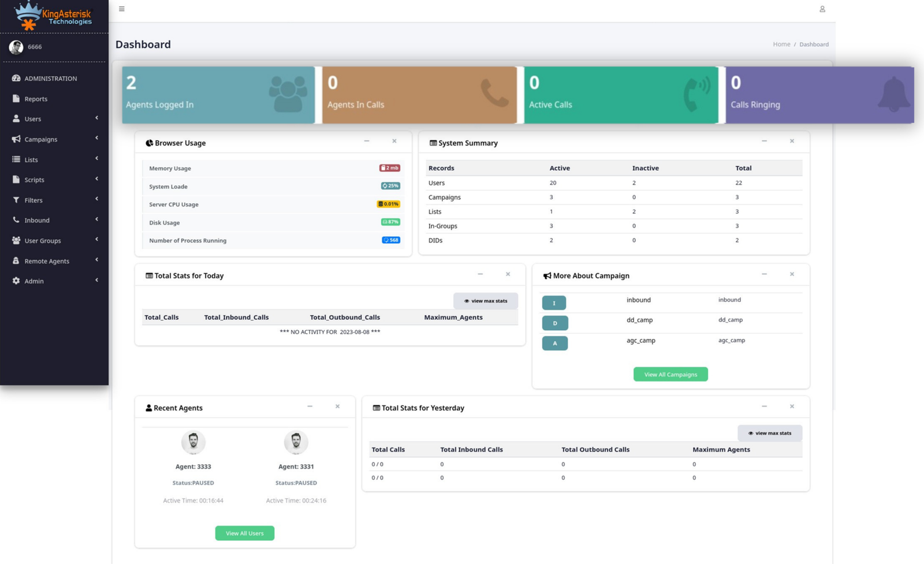
Task: Click the View All Campaigns button
Action: pos(670,375)
